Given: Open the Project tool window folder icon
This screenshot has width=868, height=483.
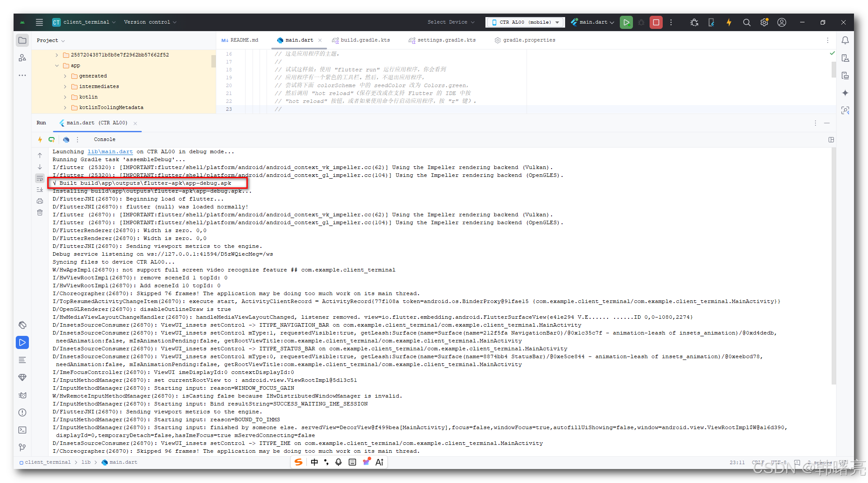Looking at the screenshot, I should (22, 40).
